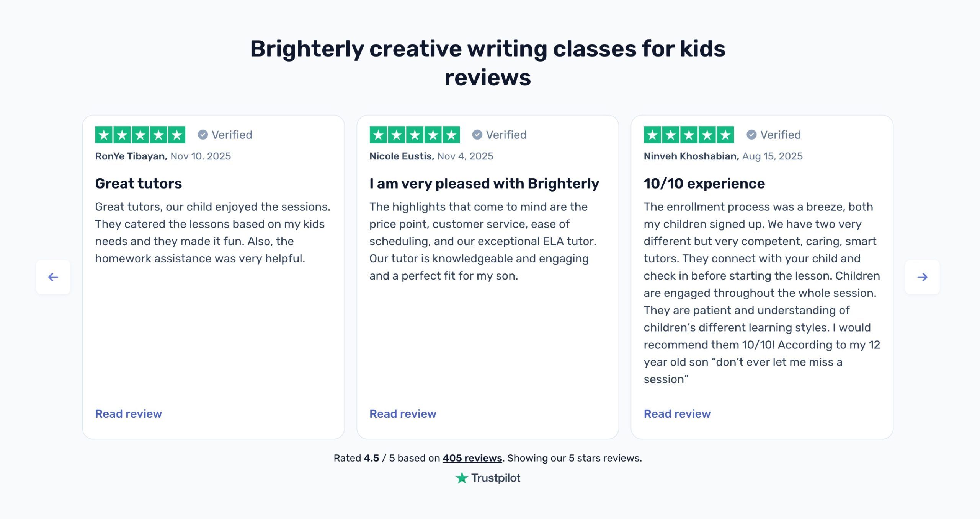Click the Trustpilot star logo
This screenshot has height=519, width=980.
click(x=461, y=477)
